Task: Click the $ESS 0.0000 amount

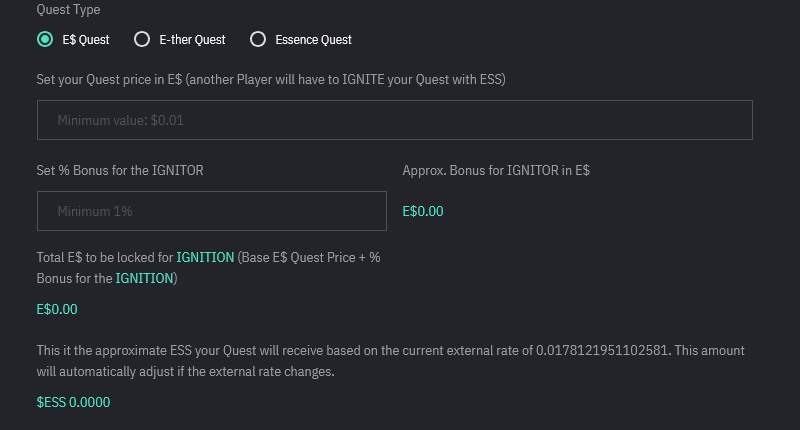Action: [x=73, y=402]
